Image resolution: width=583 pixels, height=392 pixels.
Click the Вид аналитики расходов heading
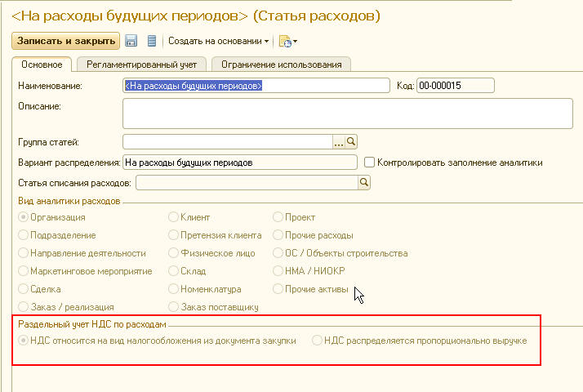[x=69, y=201]
